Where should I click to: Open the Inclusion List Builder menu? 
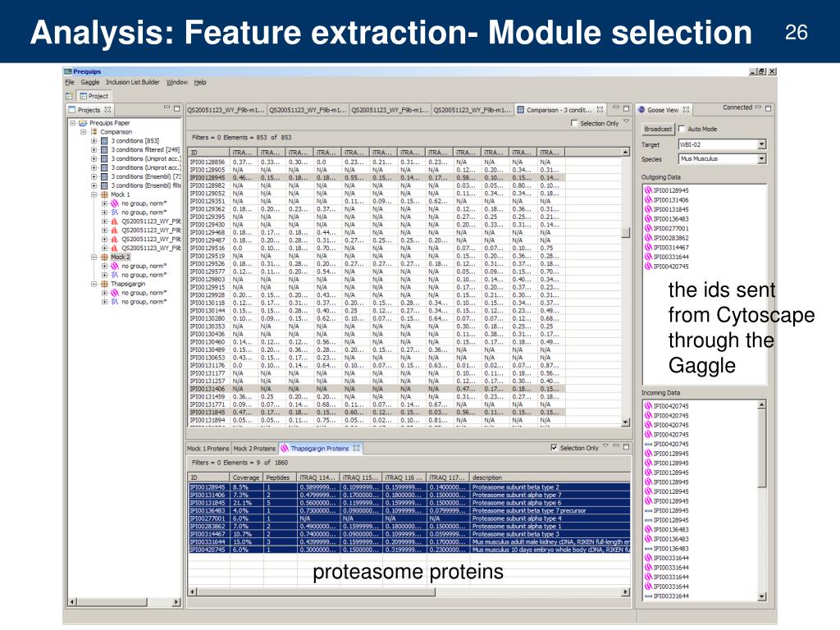point(132,83)
